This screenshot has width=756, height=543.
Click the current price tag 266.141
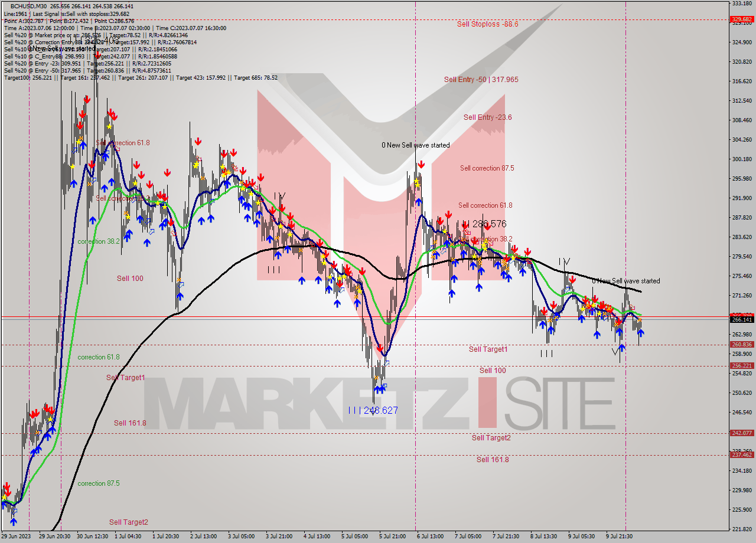[x=741, y=319]
